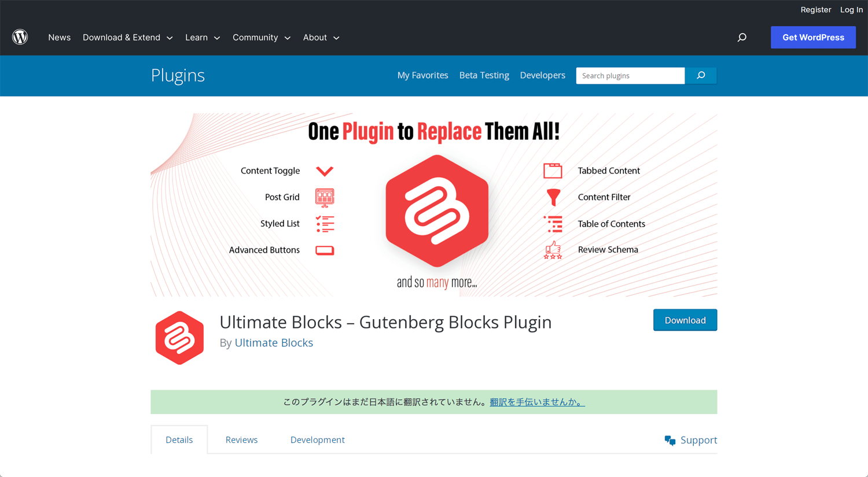Click the Post Grid icon in banner
The width and height of the screenshot is (868, 477).
click(x=325, y=198)
